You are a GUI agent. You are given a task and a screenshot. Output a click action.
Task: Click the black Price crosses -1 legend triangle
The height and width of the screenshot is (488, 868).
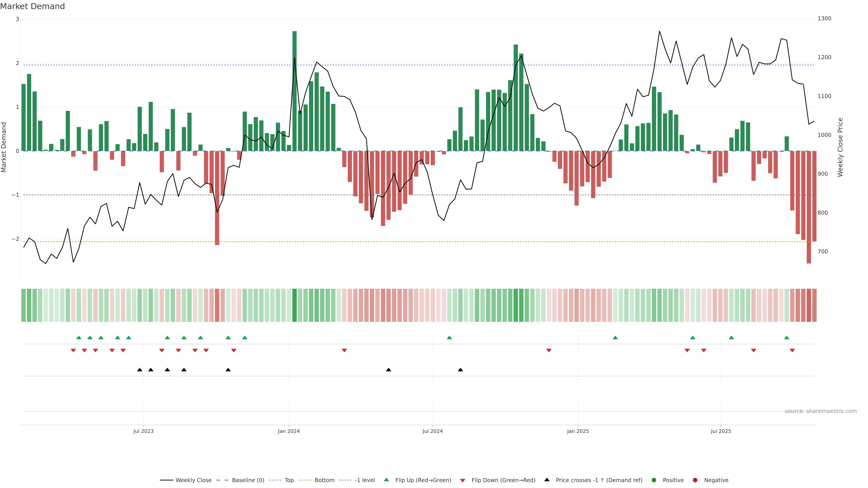pyautogui.click(x=547, y=480)
